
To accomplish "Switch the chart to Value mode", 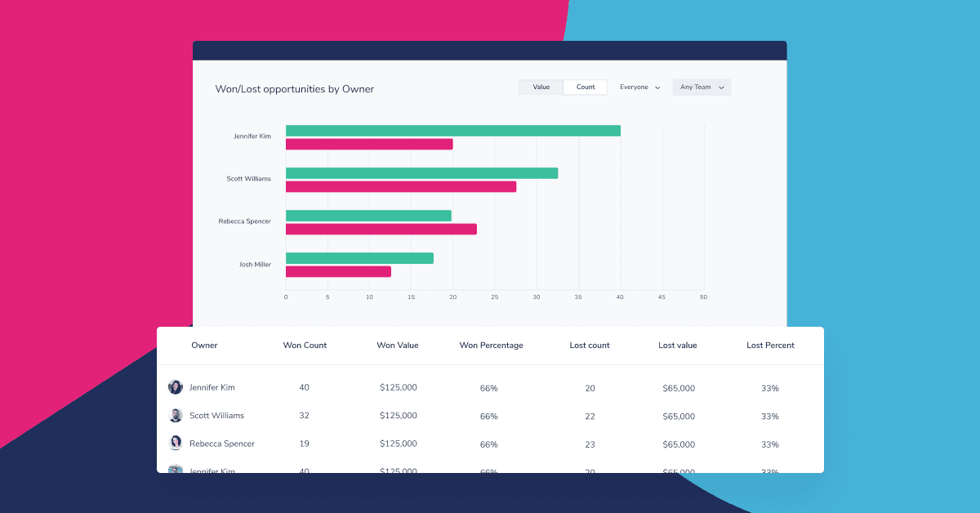I will [x=541, y=86].
